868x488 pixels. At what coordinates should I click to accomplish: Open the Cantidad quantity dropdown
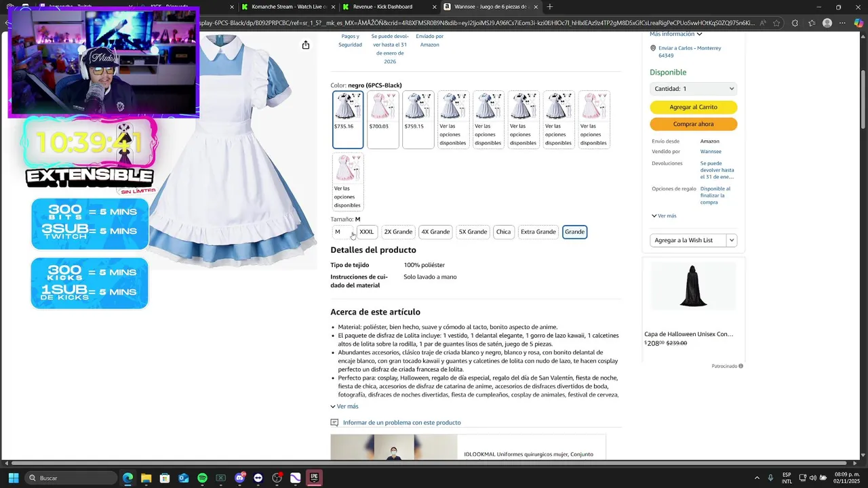coord(693,89)
